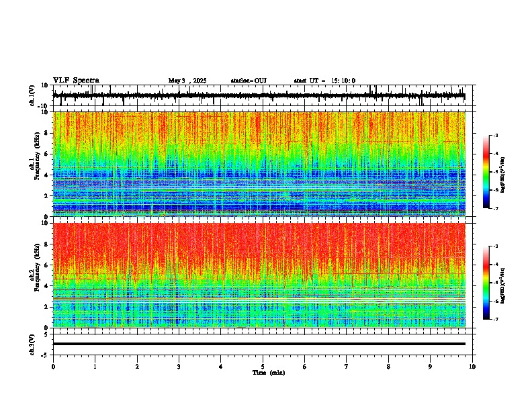The image size is (532, 411).
Task: Click the time axis tick label "7"
Action: pos(347,367)
